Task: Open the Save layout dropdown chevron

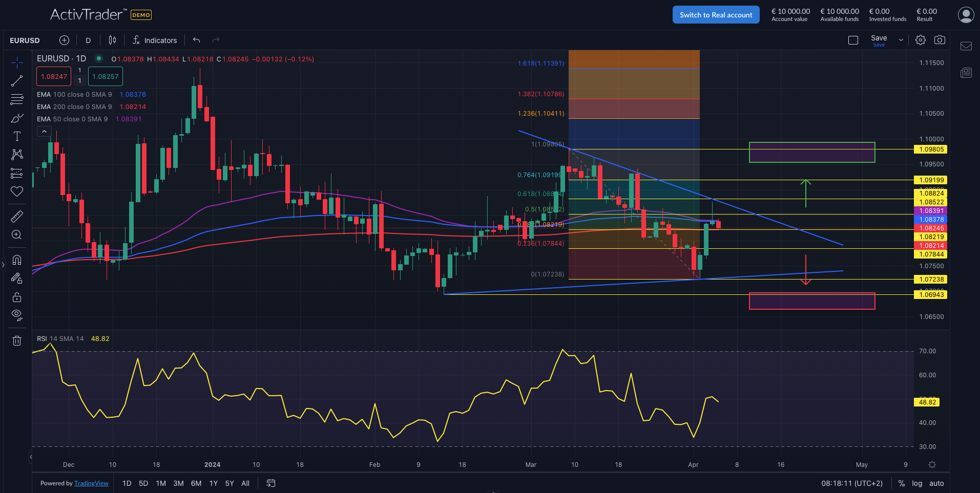Action: pyautogui.click(x=900, y=39)
